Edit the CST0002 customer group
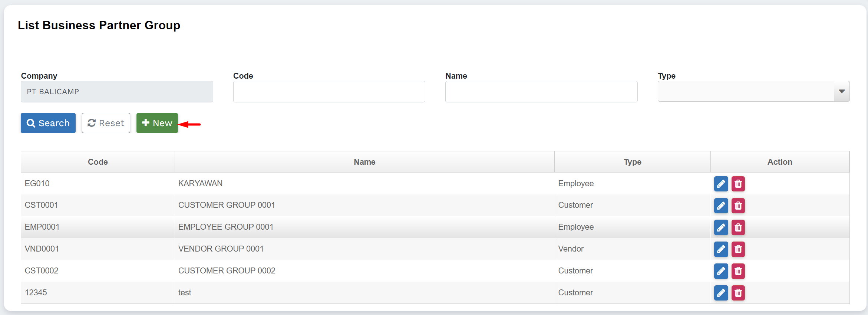868x315 pixels. point(721,271)
